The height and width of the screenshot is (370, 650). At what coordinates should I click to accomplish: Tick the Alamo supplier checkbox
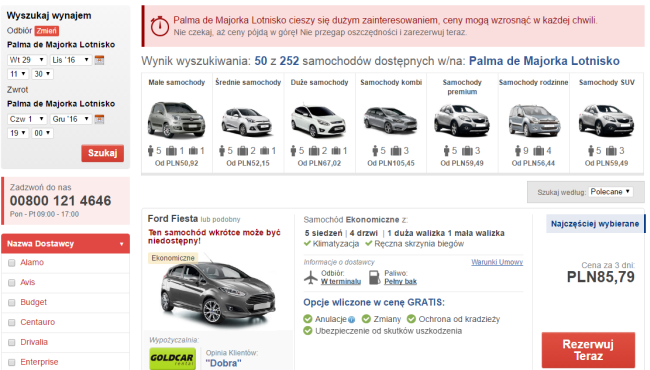pos(12,263)
